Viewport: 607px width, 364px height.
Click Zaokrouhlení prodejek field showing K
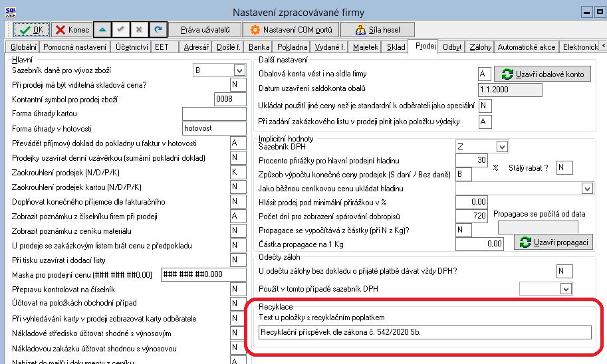[238, 172]
